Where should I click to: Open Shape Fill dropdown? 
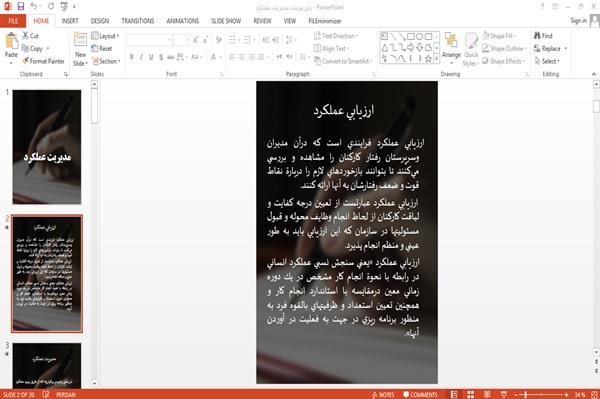point(499,36)
